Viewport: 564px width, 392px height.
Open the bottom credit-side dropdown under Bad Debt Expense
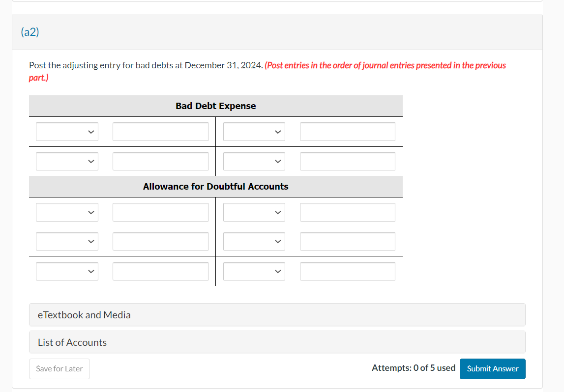pyautogui.click(x=254, y=161)
